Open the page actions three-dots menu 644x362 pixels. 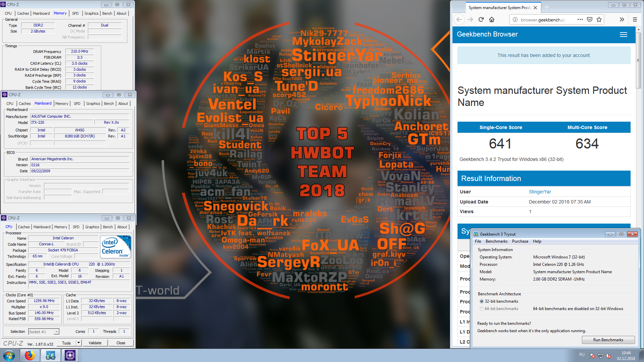point(580,19)
